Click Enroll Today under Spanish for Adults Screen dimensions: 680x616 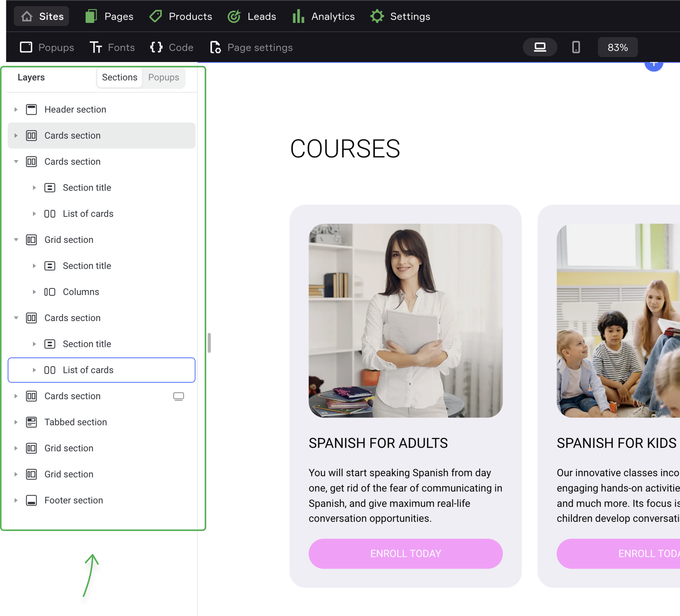pos(405,553)
